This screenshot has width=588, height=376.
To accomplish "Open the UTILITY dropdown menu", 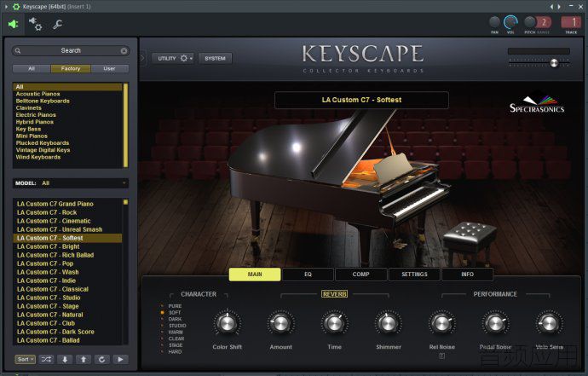I will (x=173, y=58).
